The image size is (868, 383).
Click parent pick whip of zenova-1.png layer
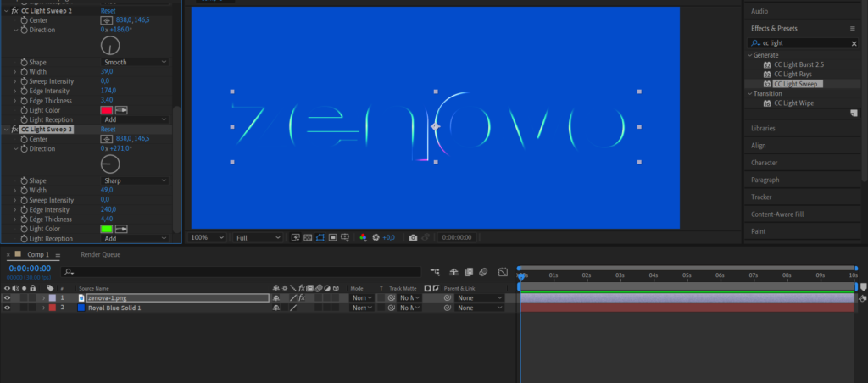point(448,297)
